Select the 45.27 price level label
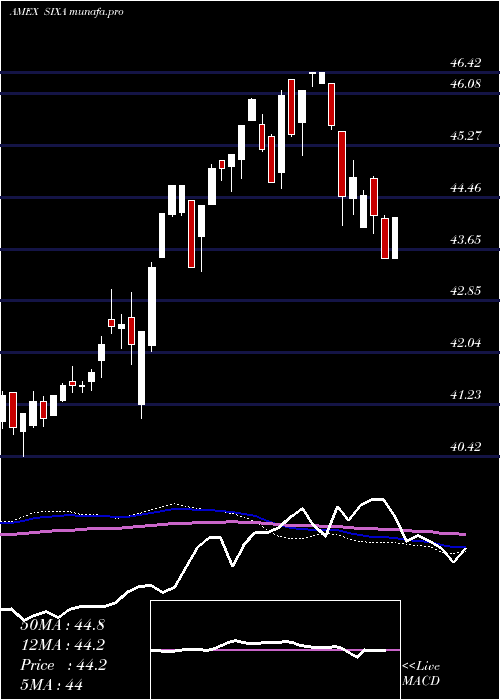500x700 pixels. coord(466,136)
